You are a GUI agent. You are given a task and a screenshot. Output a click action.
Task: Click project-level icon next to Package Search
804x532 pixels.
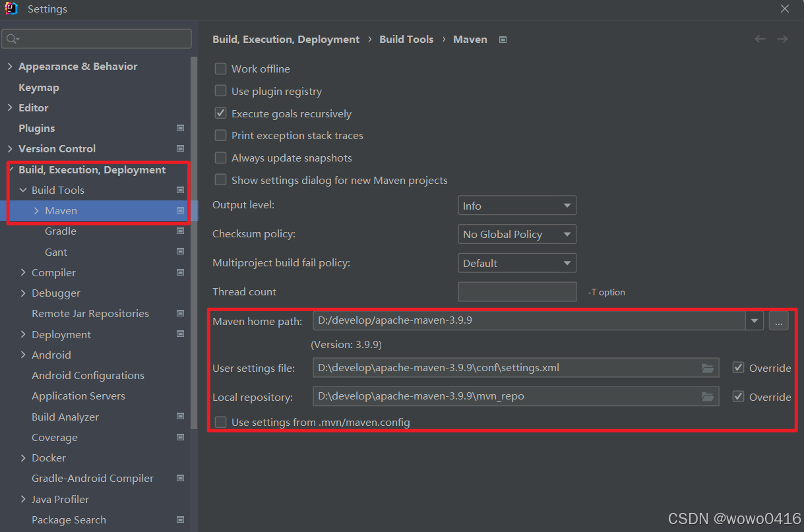(181, 519)
